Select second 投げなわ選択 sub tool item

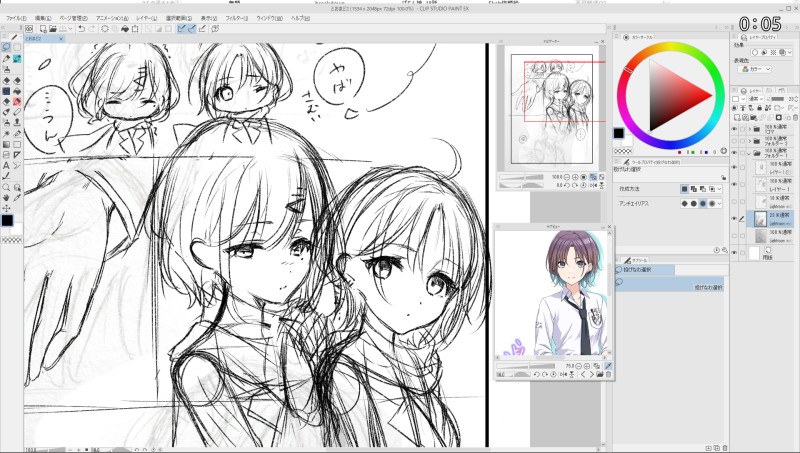[x=670, y=284]
